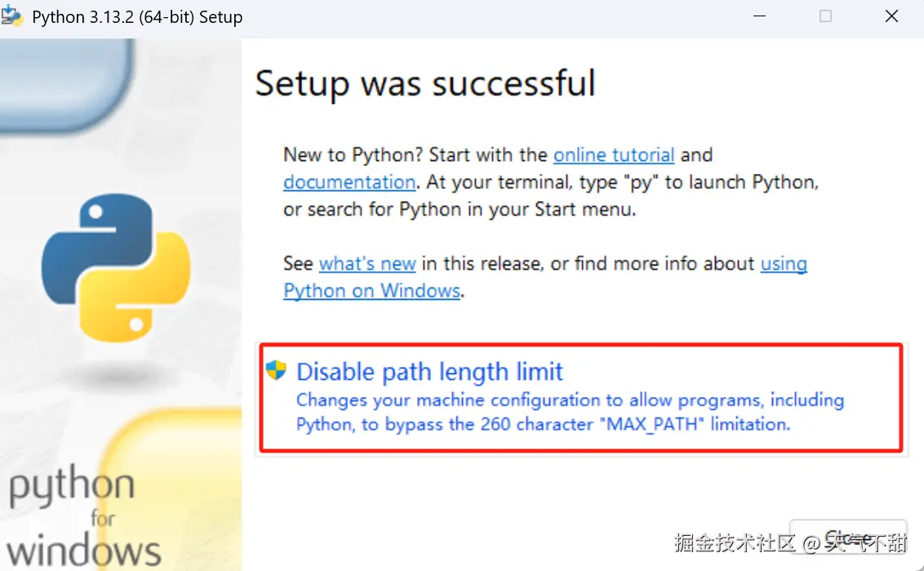The width and height of the screenshot is (924, 571).
Task: Click the MAX_PATH limitation description text
Action: tap(570, 413)
